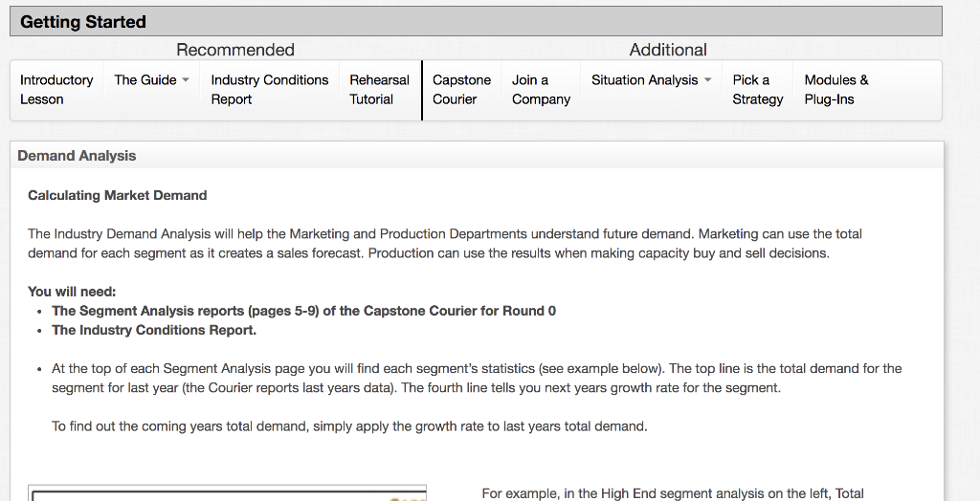Click the 'You will need:' text

(x=72, y=292)
